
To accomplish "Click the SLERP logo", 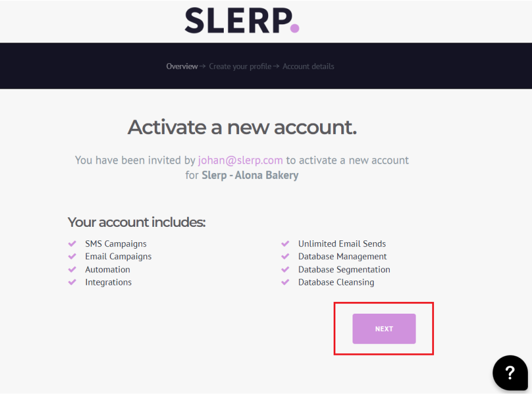I will 242,21.
